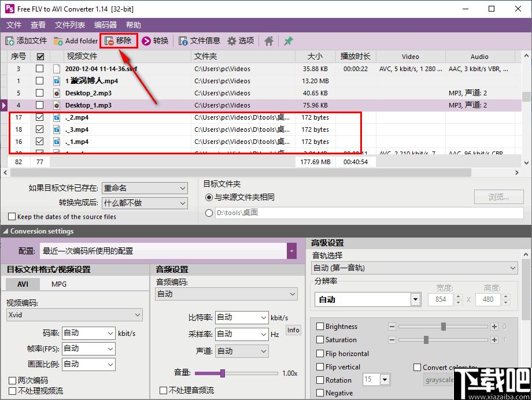This screenshot has height=400, width=532.
Task: Start conversion with the 转换 icon
Action: 146,41
